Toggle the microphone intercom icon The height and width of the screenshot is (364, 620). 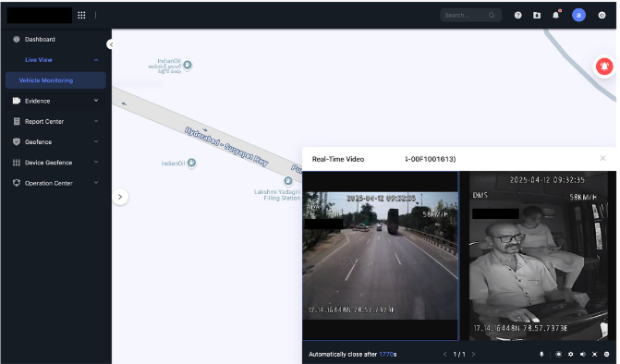tap(541, 354)
